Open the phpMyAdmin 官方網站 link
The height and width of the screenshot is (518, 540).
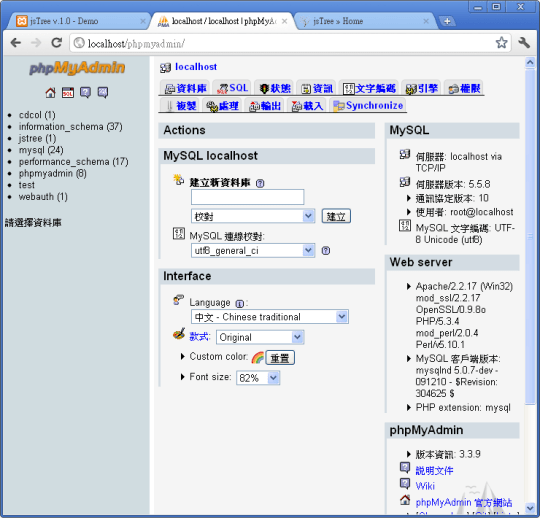[464, 503]
